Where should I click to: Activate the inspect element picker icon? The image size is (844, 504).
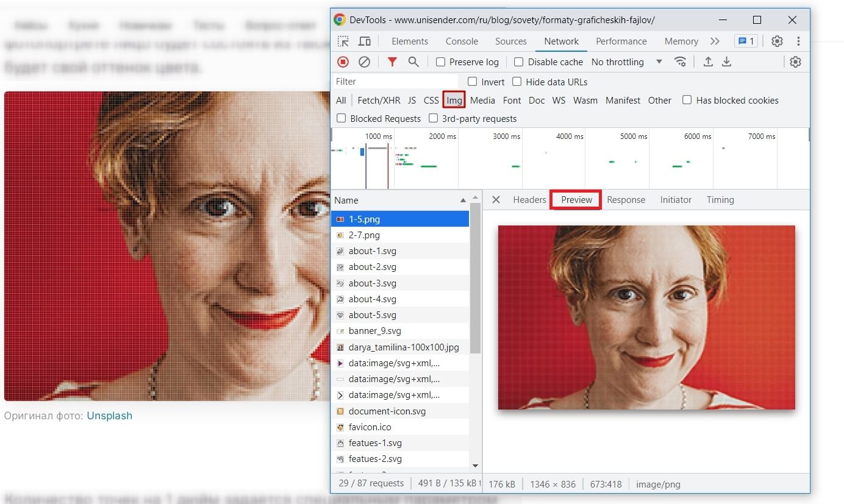coord(344,41)
